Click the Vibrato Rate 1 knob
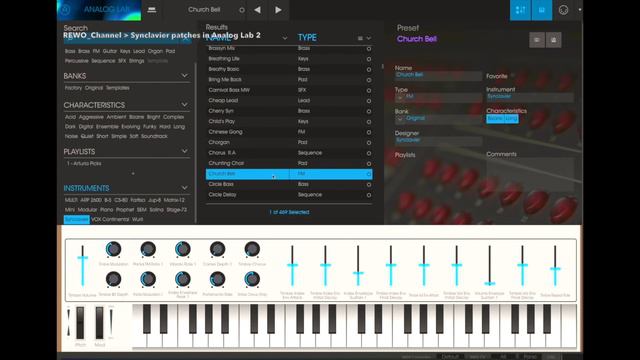The width and height of the screenshot is (640, 360). [182, 249]
